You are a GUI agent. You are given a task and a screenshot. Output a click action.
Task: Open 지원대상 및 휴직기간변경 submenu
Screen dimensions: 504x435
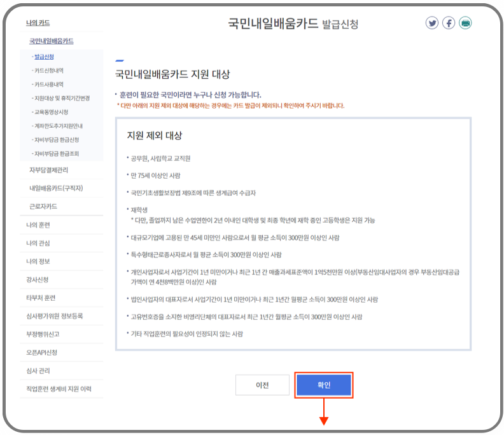(62, 99)
